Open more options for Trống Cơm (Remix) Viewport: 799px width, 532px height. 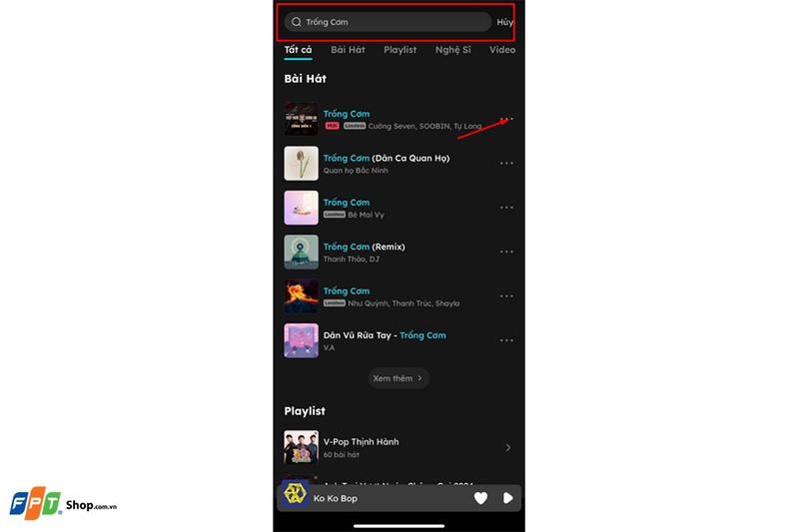[506, 252]
